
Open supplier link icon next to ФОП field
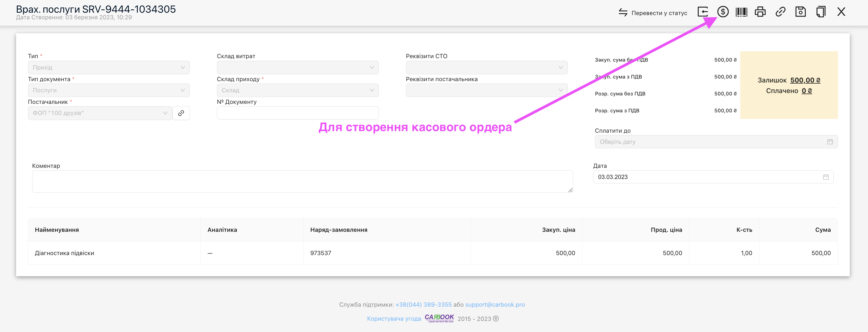tap(181, 113)
